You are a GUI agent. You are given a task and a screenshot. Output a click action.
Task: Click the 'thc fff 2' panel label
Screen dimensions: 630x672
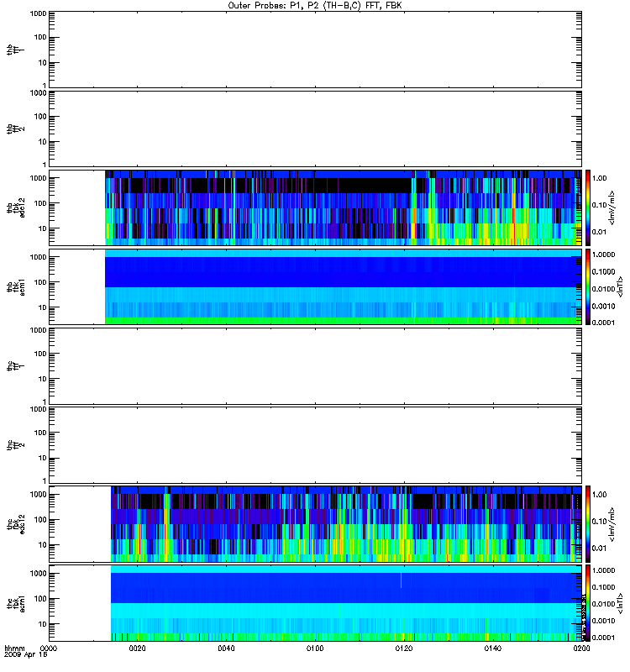tap(15, 445)
